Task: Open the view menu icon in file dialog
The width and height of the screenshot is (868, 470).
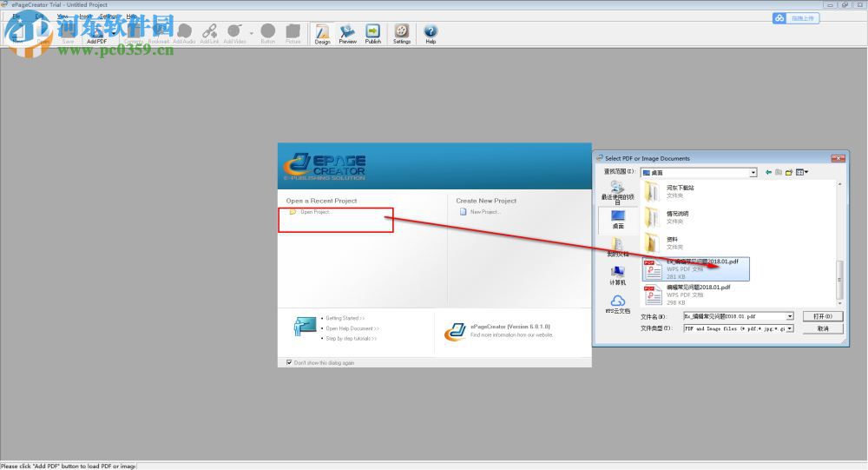Action: [802, 172]
